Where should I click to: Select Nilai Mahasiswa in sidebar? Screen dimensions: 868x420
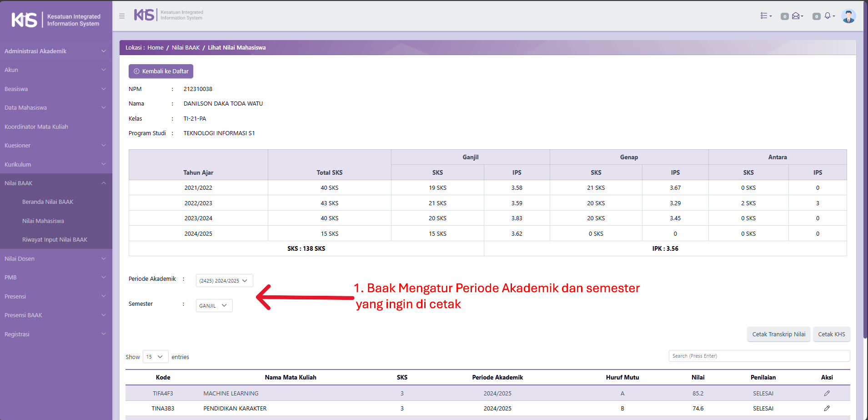tap(43, 221)
